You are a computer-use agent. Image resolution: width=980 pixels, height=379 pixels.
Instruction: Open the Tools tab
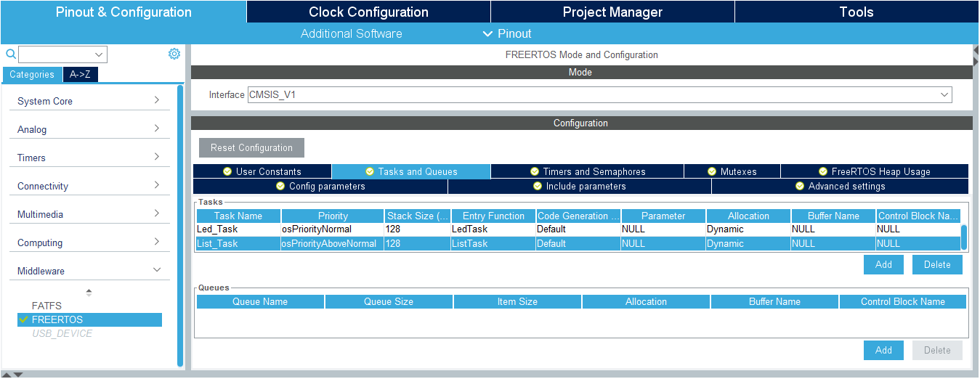tap(857, 12)
